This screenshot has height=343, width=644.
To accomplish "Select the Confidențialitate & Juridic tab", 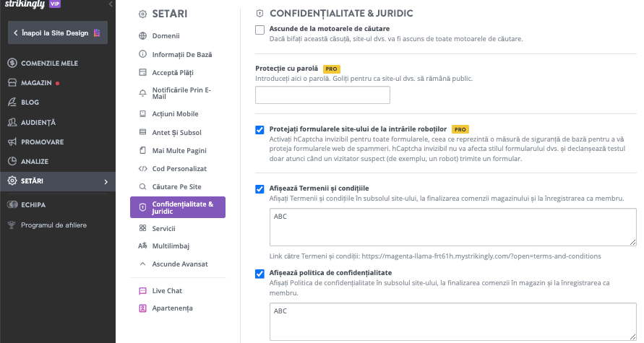I will point(178,207).
